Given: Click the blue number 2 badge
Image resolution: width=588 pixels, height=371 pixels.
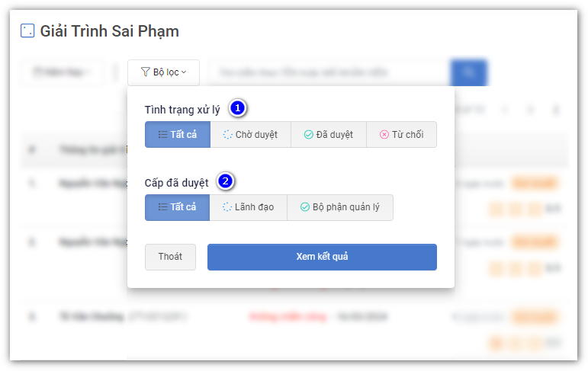Looking at the screenshot, I should coord(225,181).
